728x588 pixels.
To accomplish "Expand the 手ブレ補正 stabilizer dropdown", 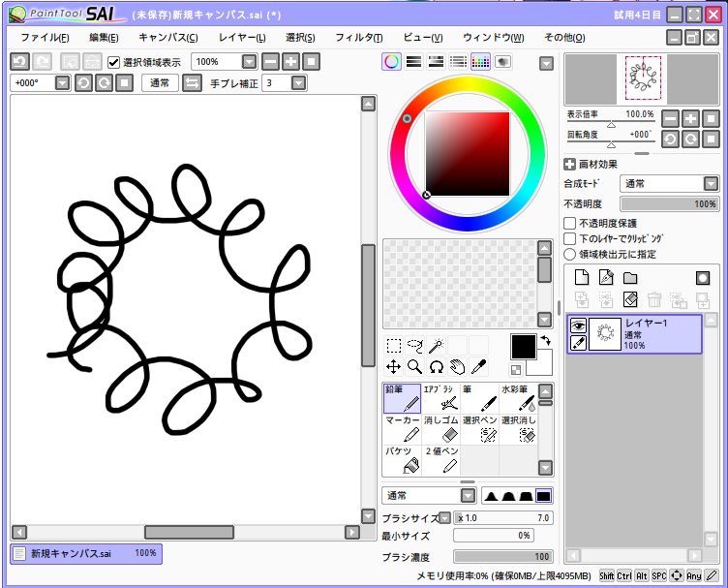I will pyautogui.click(x=298, y=83).
